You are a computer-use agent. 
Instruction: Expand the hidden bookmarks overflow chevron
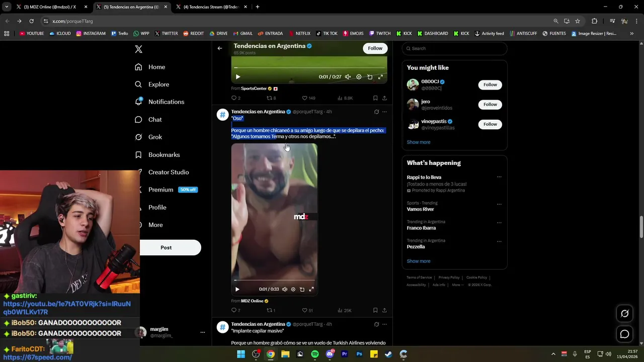(631, 34)
